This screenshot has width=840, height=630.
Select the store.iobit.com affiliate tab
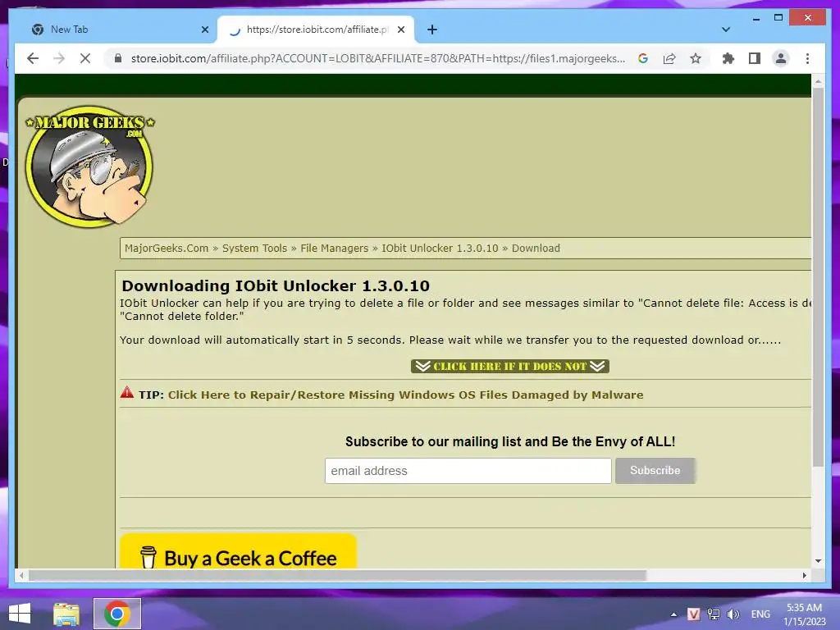click(x=316, y=30)
